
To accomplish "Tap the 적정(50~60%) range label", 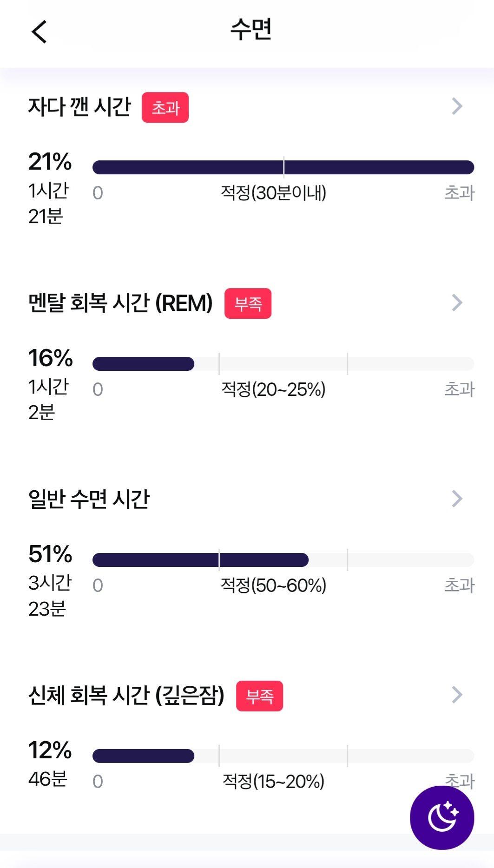I will [273, 585].
